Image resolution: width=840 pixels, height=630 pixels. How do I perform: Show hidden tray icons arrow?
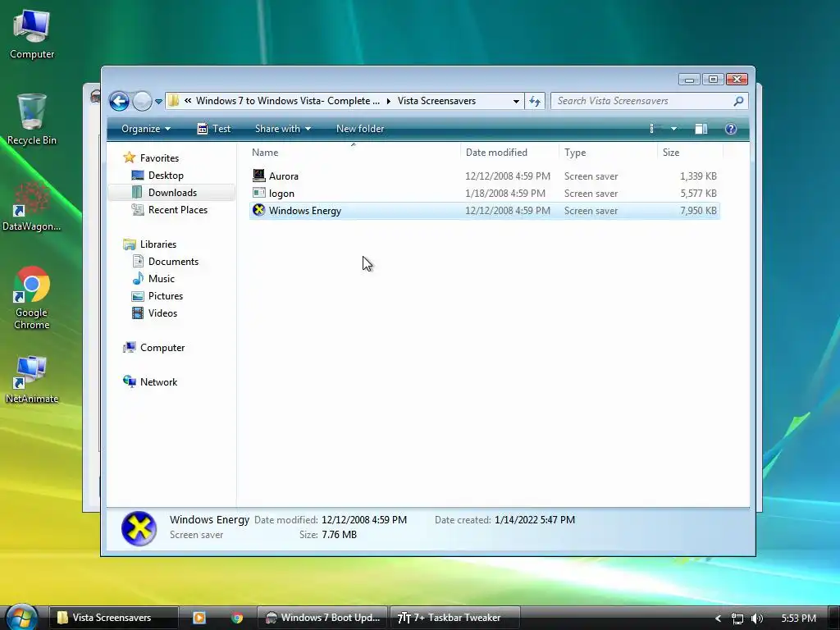[718, 619]
